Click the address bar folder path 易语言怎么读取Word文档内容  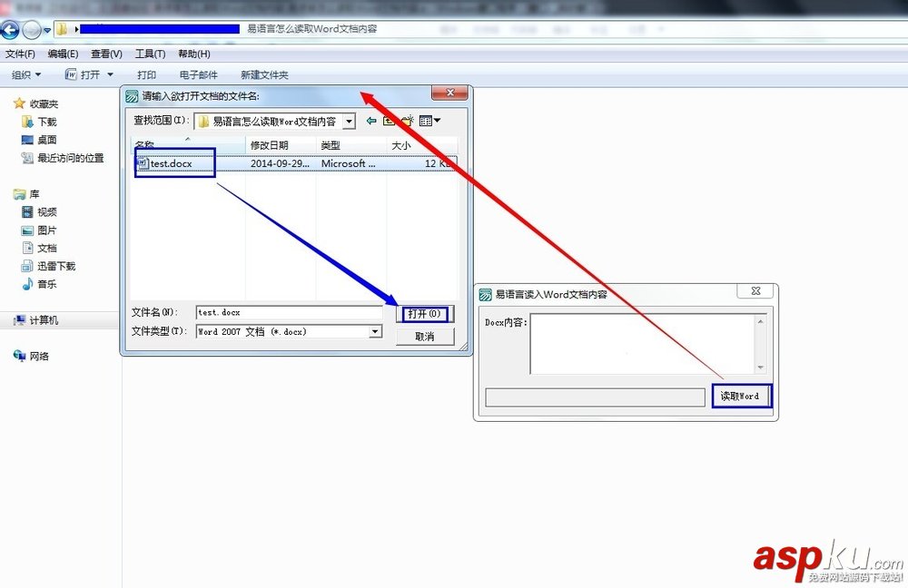312,29
